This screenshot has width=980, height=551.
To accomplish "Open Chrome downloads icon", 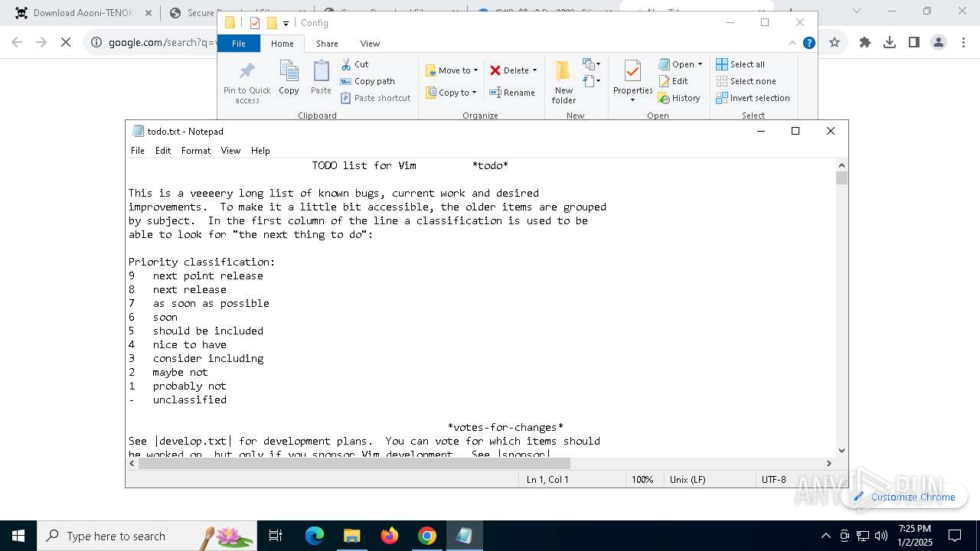I will (x=890, y=42).
